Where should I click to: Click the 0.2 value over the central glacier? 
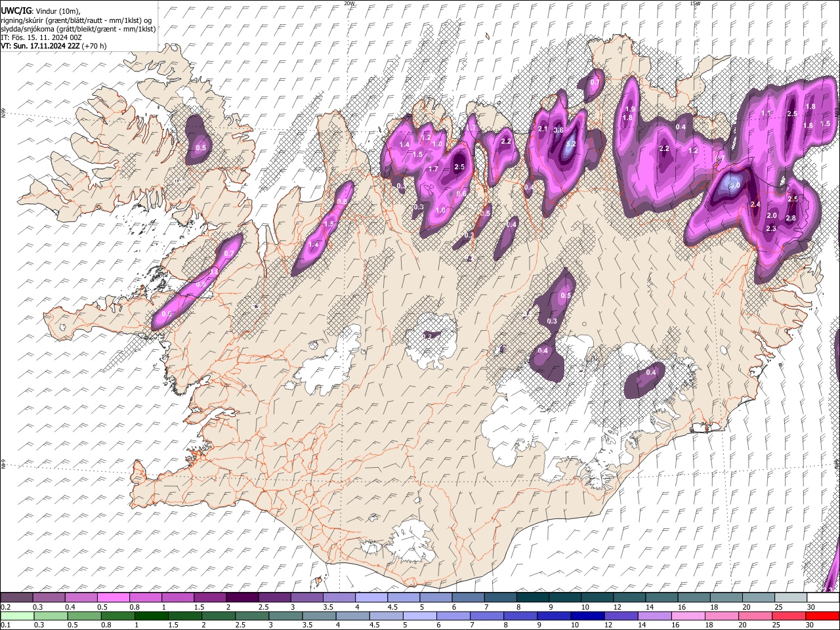point(427,336)
